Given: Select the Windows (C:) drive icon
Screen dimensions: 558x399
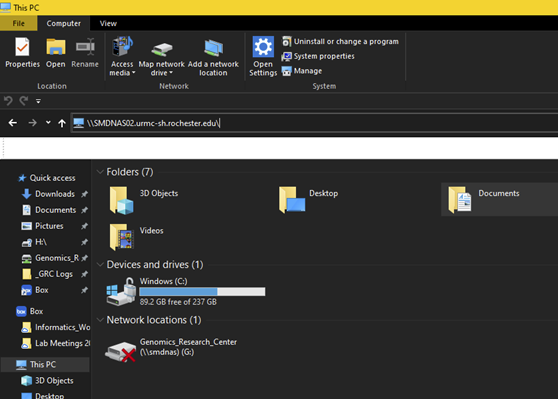Looking at the screenshot, I should (121, 292).
